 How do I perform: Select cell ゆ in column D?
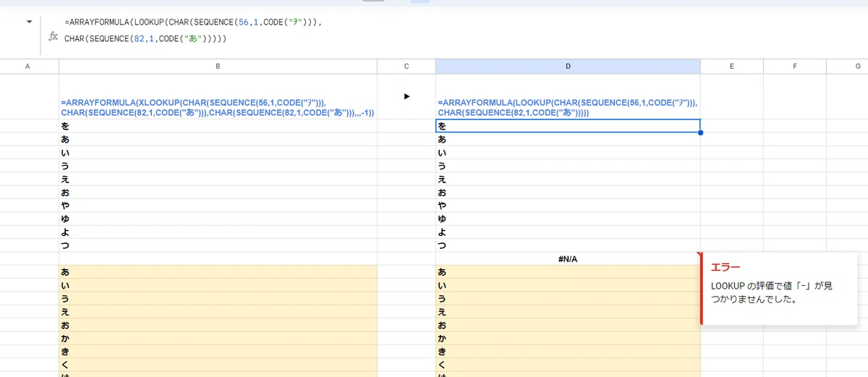568,219
